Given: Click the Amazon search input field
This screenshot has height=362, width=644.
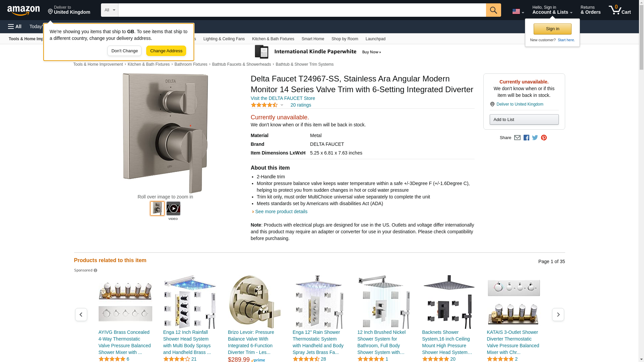Looking at the screenshot, I should (302, 10).
